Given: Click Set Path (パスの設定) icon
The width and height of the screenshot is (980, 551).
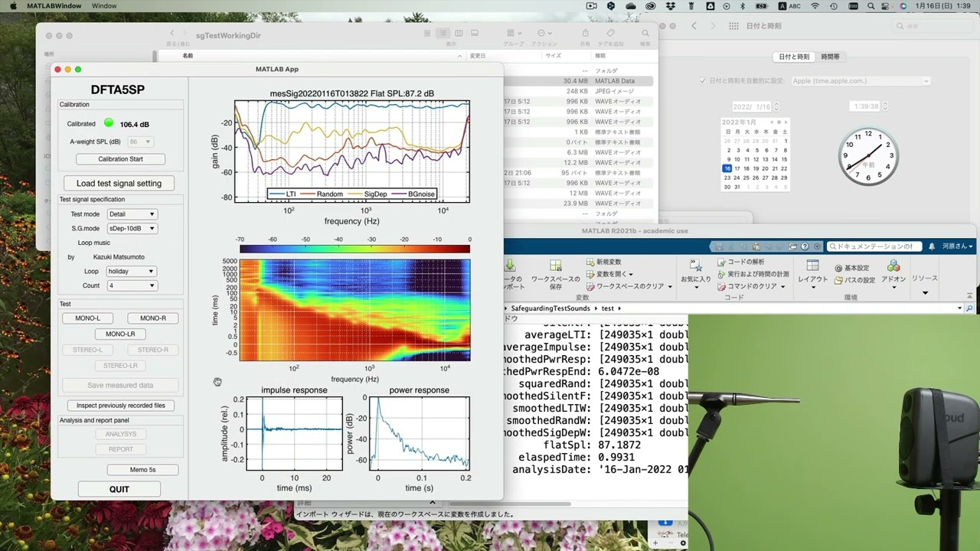Looking at the screenshot, I should click(x=839, y=280).
